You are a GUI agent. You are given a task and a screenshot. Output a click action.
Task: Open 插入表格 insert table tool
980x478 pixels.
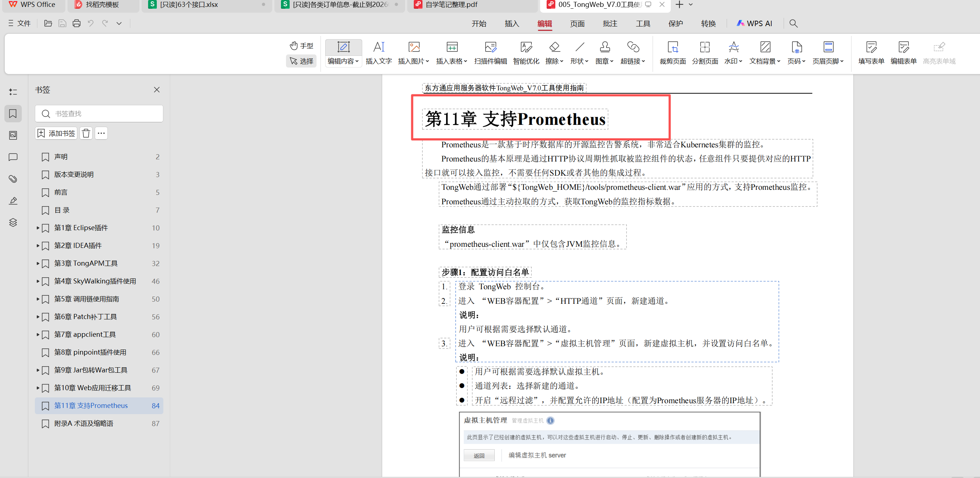pos(452,53)
